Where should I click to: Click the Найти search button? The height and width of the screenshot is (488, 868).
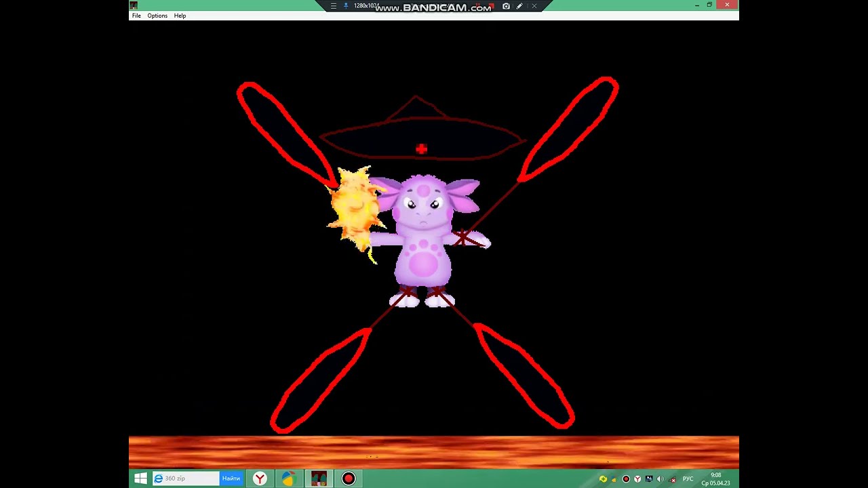[231, 479]
